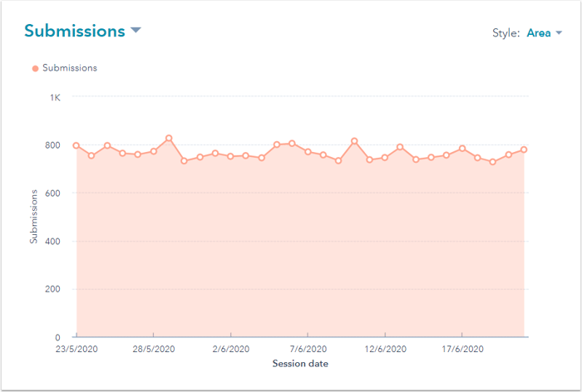582x392 pixels.
Task: Click the 28/5/2020 axis label
Action: coord(154,349)
